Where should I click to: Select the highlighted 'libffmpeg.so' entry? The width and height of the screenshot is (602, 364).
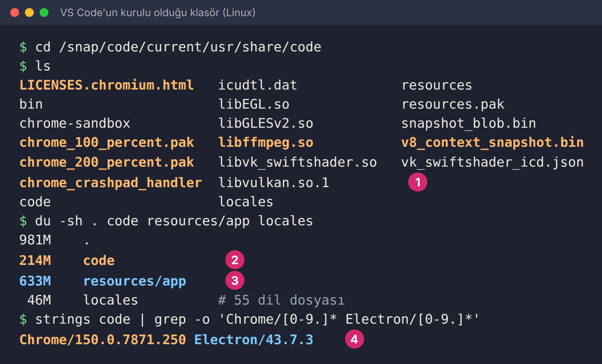click(266, 142)
